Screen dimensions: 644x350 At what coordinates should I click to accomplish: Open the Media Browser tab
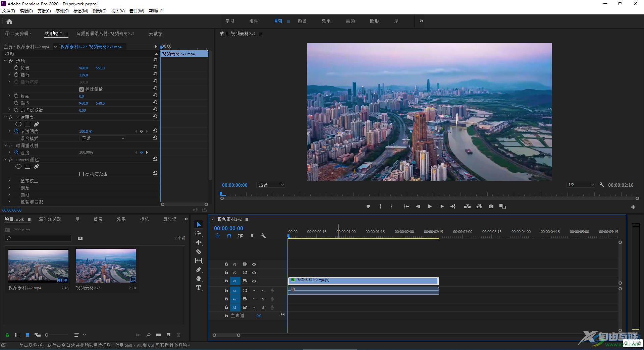pyautogui.click(x=50, y=219)
